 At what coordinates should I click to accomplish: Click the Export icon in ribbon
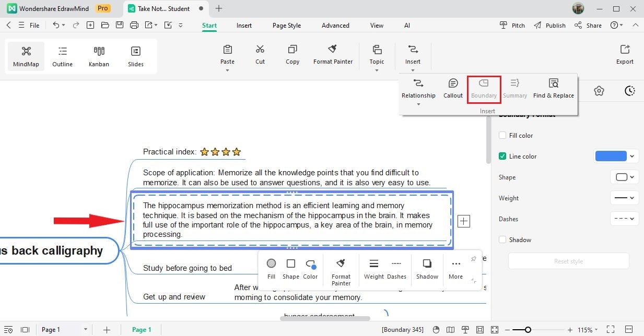[x=625, y=49]
